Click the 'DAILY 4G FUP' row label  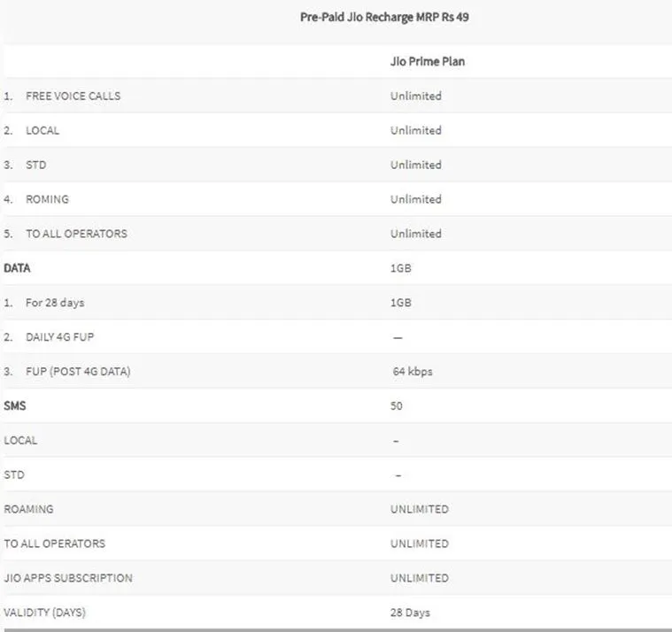point(60,336)
